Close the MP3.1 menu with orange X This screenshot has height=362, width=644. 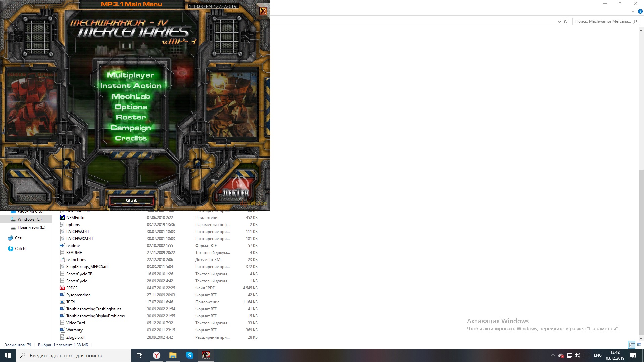[263, 11]
